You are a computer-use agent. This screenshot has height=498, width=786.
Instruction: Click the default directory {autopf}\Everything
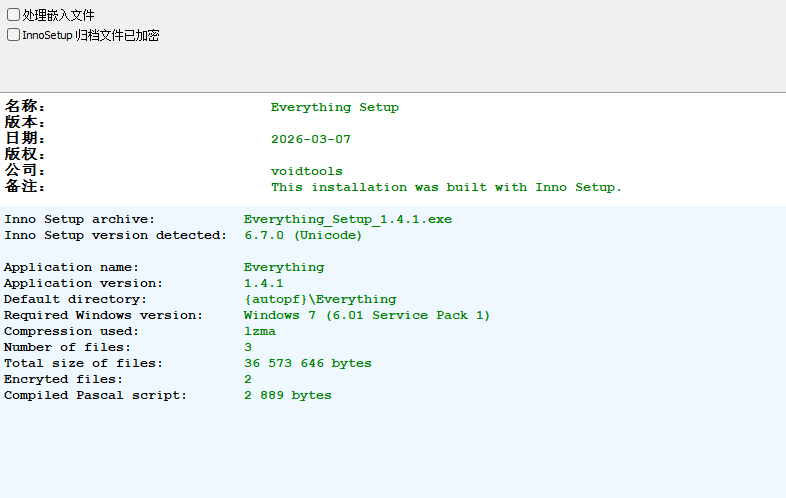pos(320,299)
